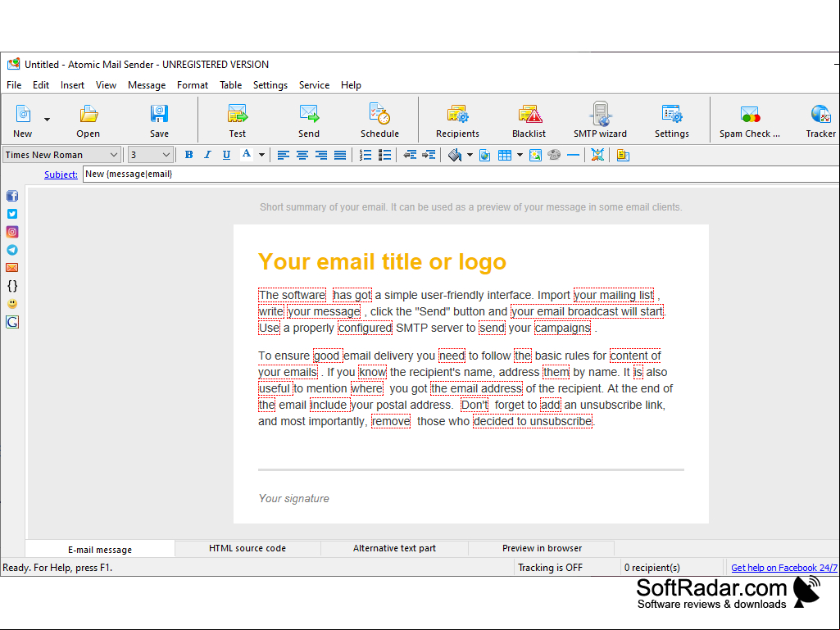Click the Send toolbar icon

point(309,114)
